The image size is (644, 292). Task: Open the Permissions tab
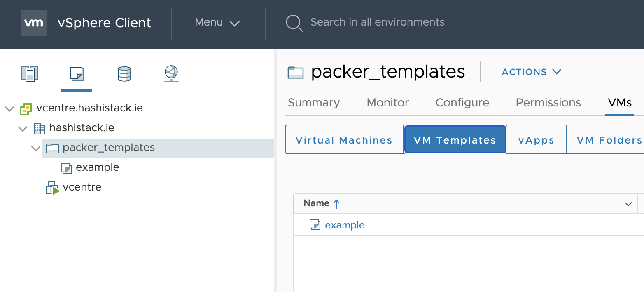(548, 103)
